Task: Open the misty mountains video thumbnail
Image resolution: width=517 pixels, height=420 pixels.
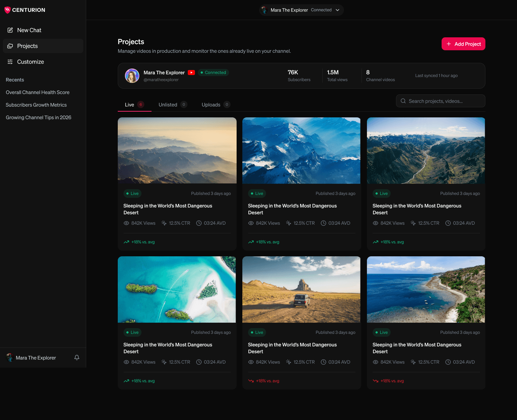Action: coord(177,150)
